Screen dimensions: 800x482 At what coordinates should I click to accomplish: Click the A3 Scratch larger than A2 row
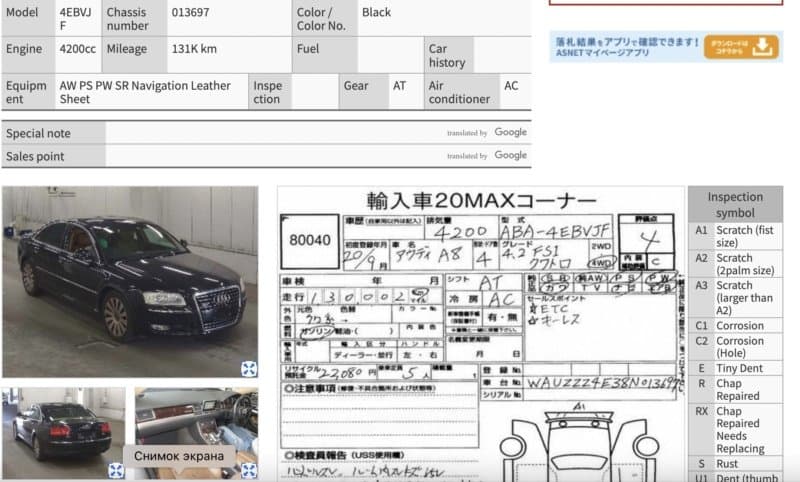(735, 297)
